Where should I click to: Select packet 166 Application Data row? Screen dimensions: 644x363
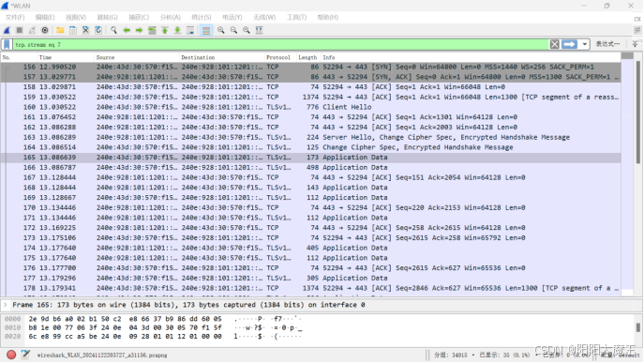(311, 167)
